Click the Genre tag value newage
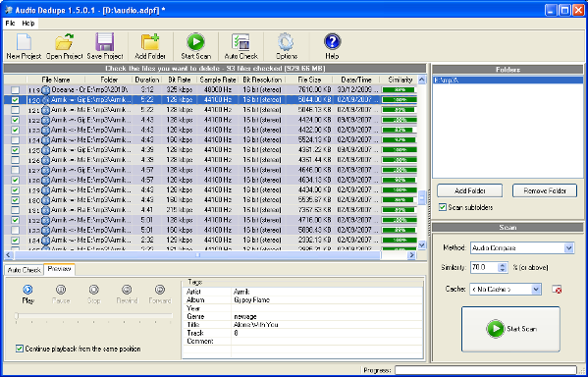Screen dimensions: 588x377 pyautogui.click(x=245, y=316)
